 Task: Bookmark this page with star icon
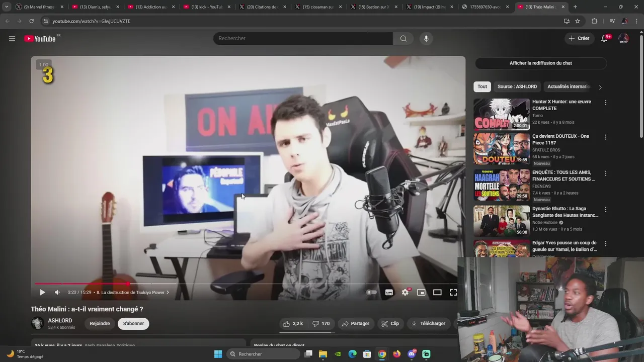click(578, 21)
